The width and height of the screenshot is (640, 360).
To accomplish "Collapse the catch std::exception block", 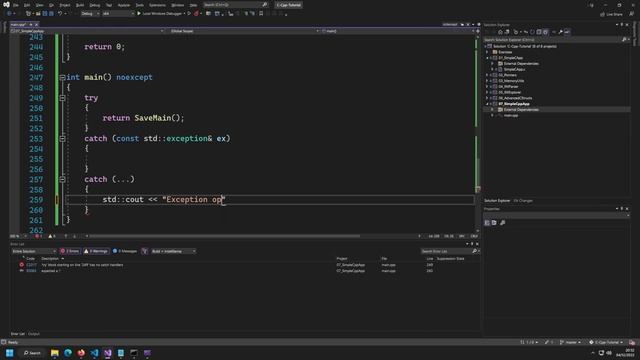I will point(62,138).
